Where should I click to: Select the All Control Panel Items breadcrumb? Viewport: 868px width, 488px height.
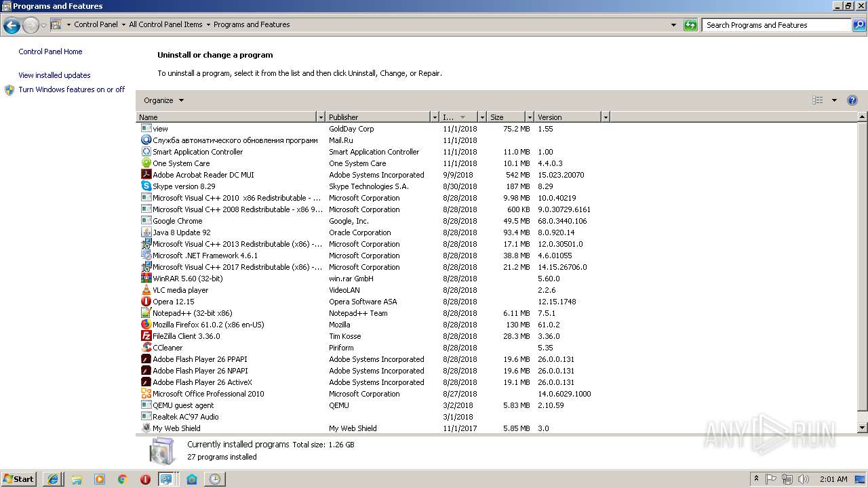point(165,24)
